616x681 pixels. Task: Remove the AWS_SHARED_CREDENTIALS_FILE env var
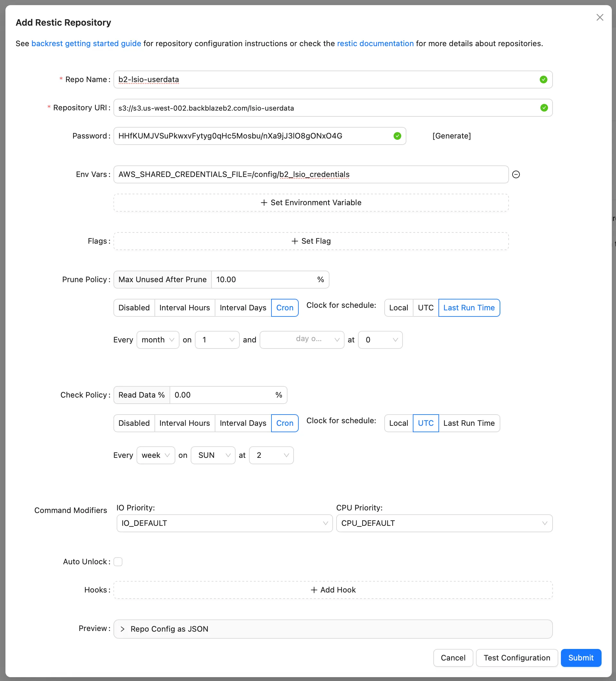pos(516,174)
